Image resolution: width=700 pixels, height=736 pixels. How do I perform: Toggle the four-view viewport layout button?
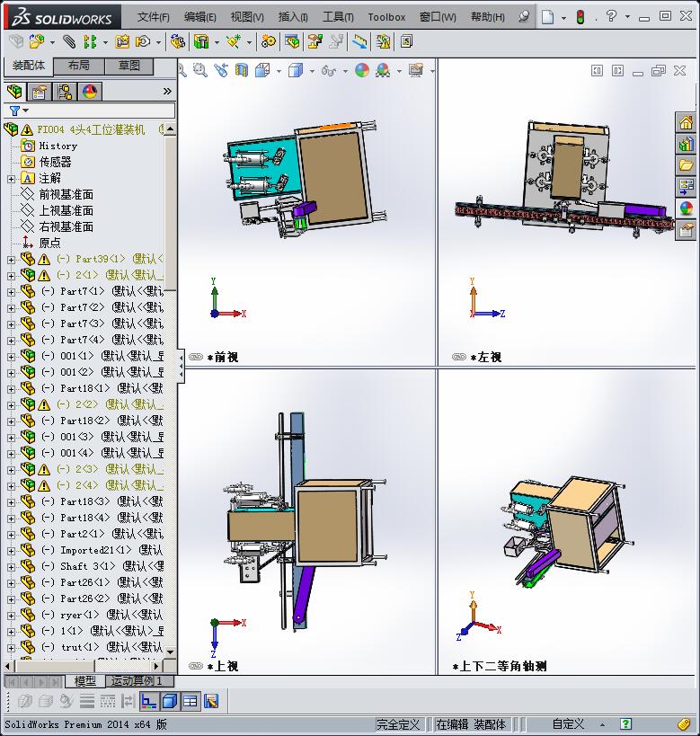pyautogui.click(x=191, y=701)
